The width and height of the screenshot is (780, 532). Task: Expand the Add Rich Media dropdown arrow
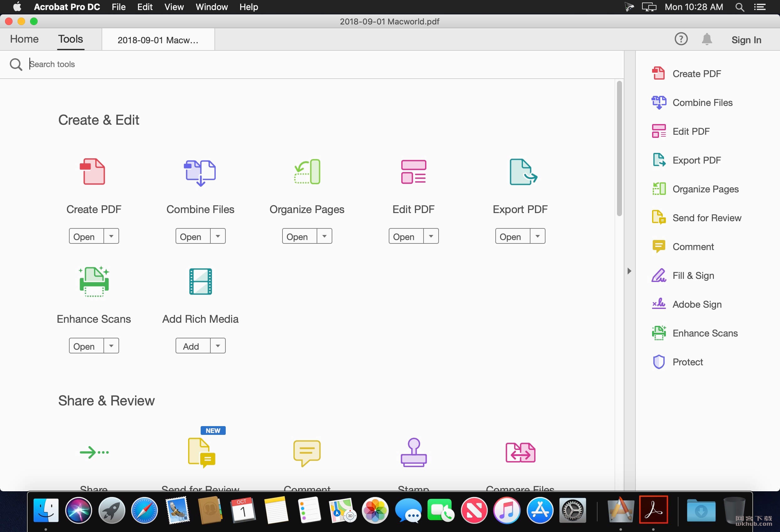point(218,346)
